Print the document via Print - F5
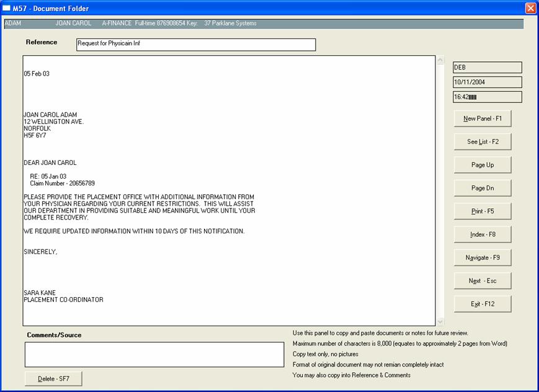 (x=483, y=211)
